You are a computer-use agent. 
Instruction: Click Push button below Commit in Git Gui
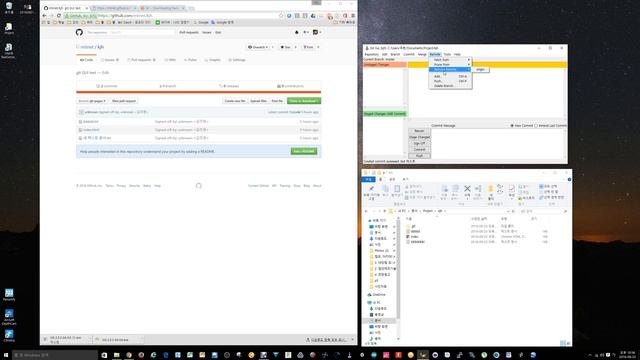point(419,156)
